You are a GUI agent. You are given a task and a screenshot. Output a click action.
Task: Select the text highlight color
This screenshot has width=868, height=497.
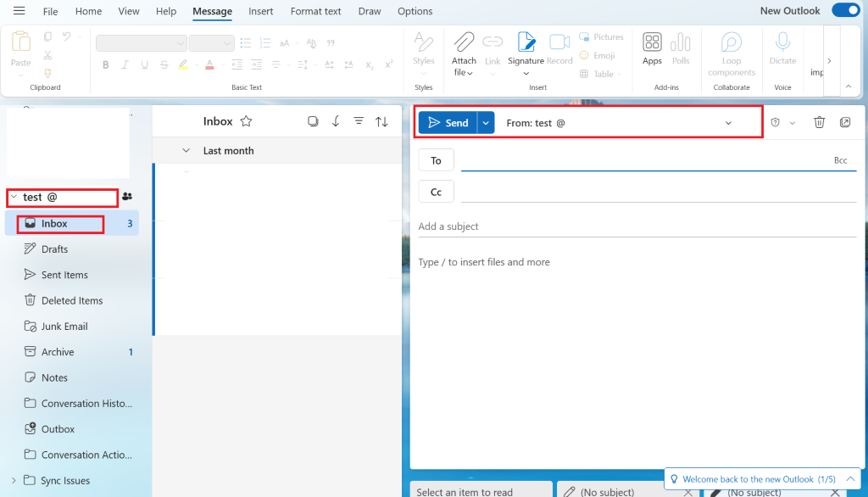(x=183, y=64)
